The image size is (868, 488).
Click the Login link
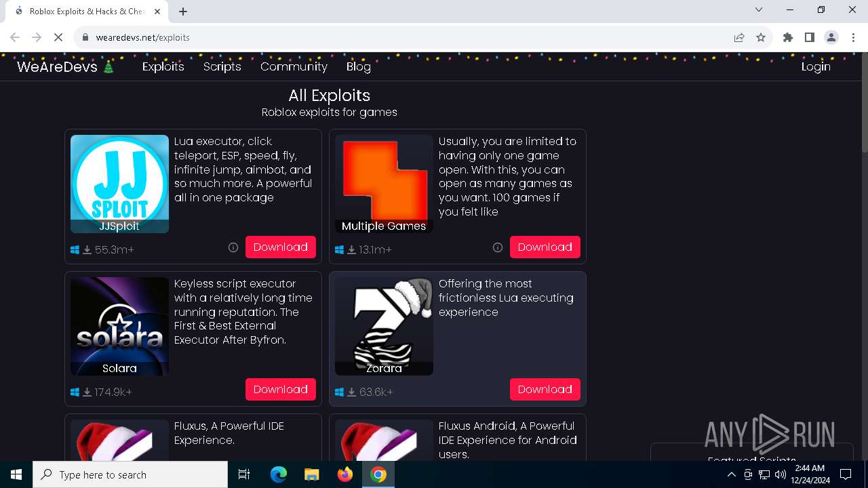coord(816,66)
